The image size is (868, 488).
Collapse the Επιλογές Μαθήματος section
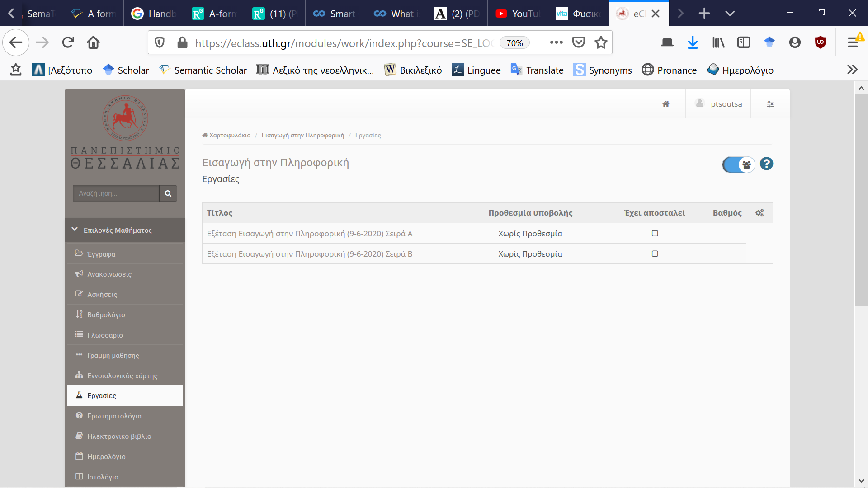[125, 230]
